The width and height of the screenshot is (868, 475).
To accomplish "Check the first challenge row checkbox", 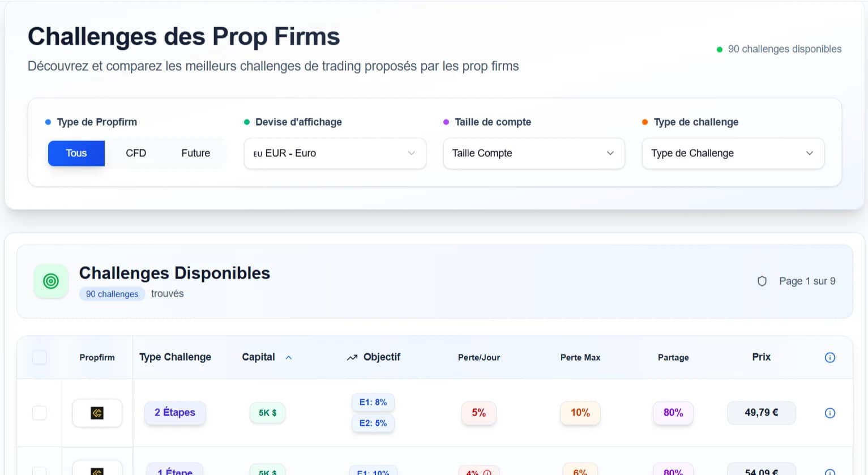I will coord(39,413).
